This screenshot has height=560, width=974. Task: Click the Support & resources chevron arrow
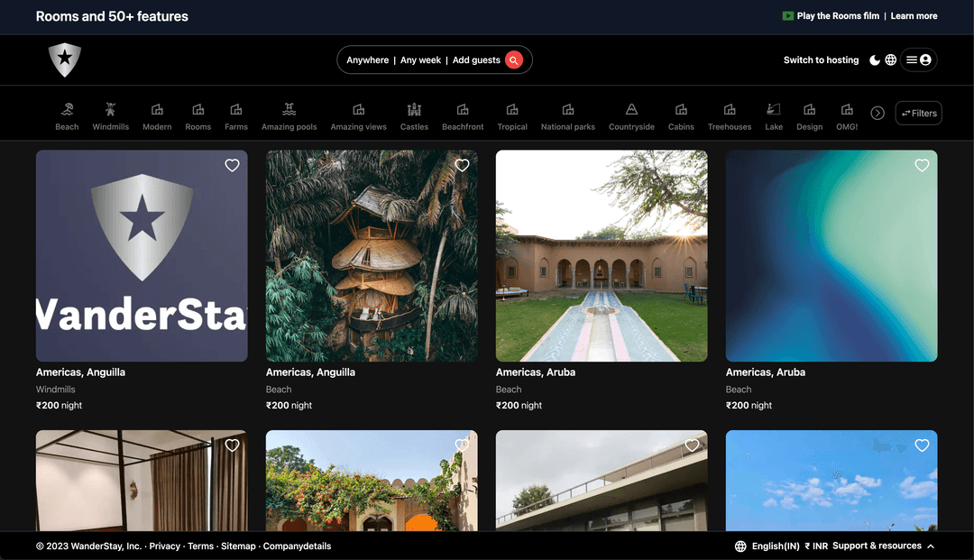click(931, 546)
